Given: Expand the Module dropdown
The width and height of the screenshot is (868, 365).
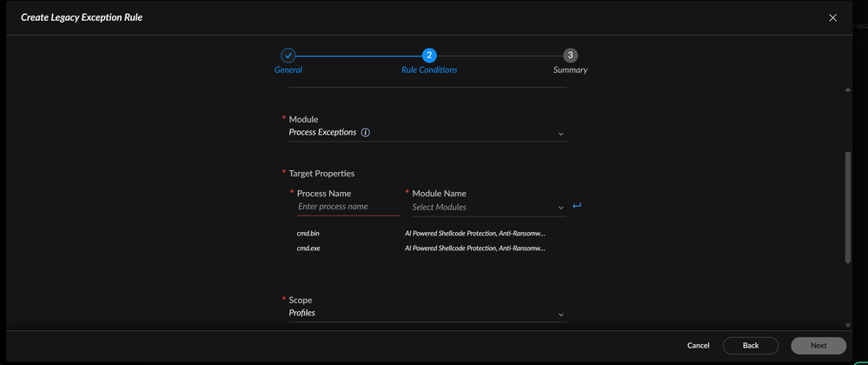Looking at the screenshot, I should pyautogui.click(x=560, y=134).
